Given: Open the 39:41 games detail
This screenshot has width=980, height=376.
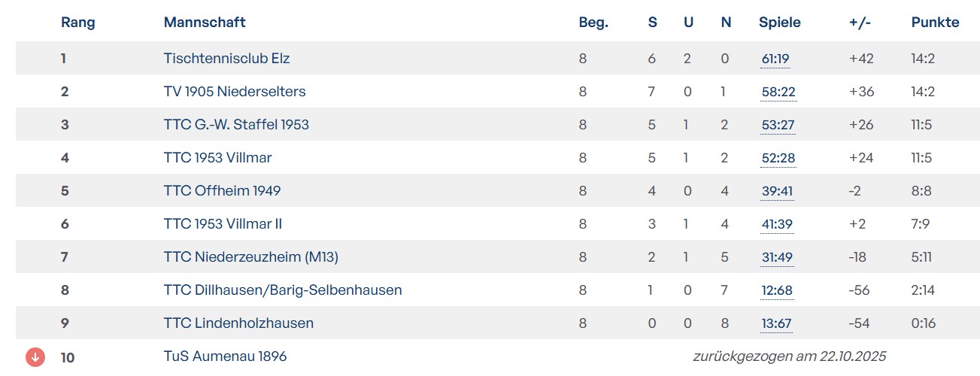Looking at the screenshot, I should pyautogui.click(x=777, y=191).
